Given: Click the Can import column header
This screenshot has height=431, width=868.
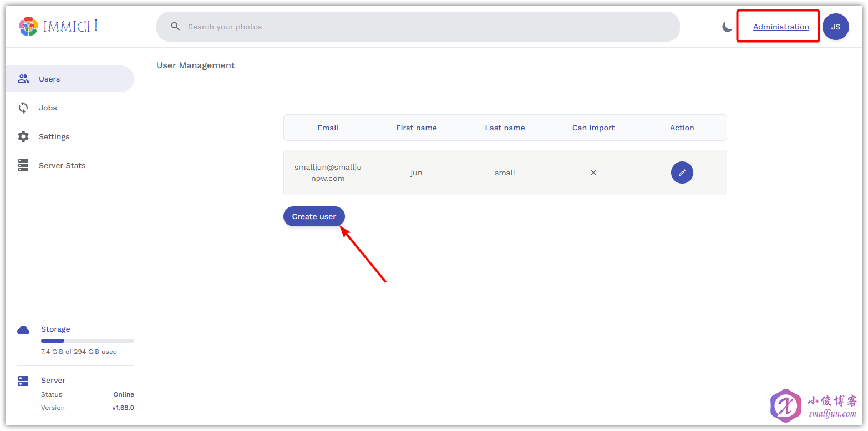Looking at the screenshot, I should tap(593, 128).
